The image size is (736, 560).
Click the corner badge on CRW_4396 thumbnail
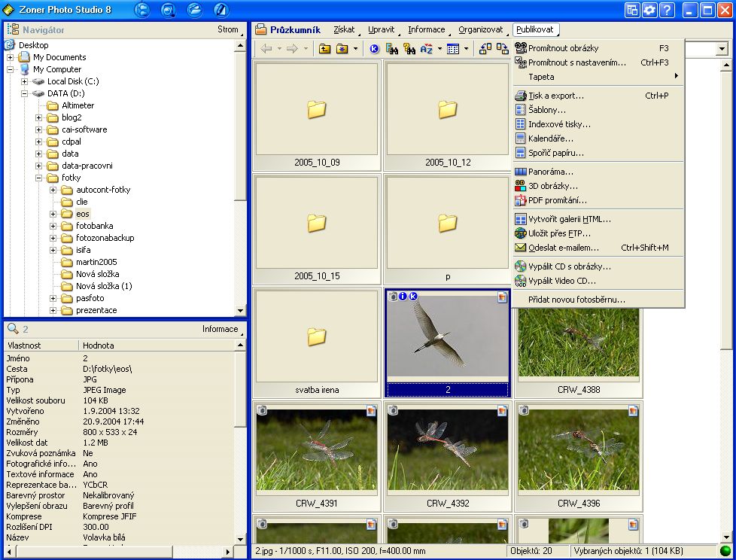633,411
